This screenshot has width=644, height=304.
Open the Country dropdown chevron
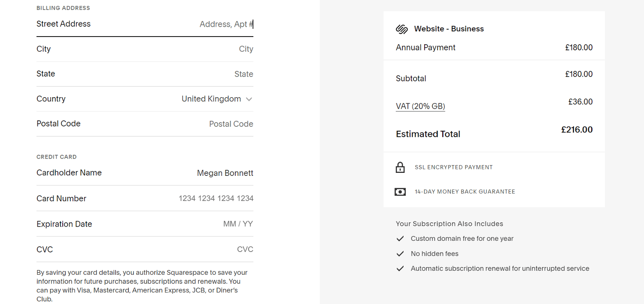tap(249, 99)
